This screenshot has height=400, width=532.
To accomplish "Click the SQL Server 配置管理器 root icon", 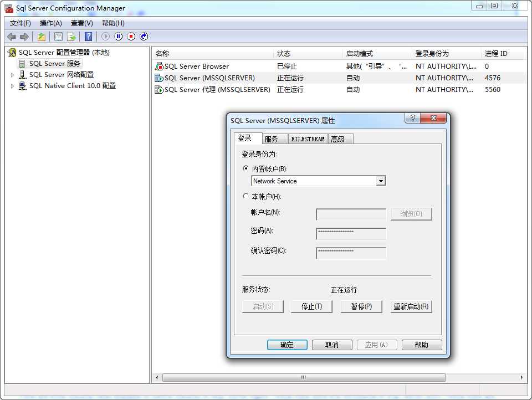I will click(12, 53).
